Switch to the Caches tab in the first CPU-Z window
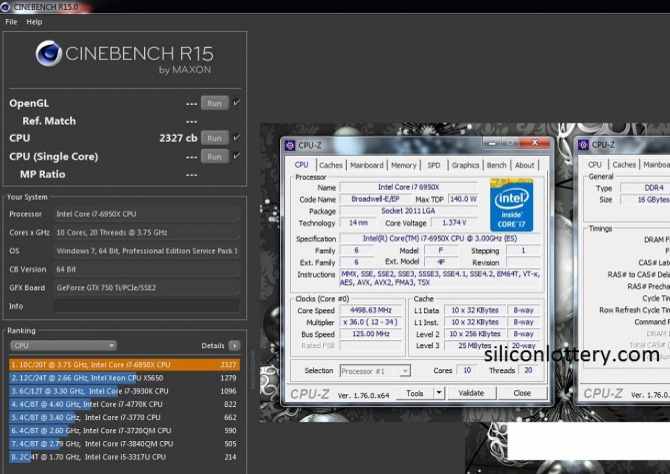 [331, 165]
